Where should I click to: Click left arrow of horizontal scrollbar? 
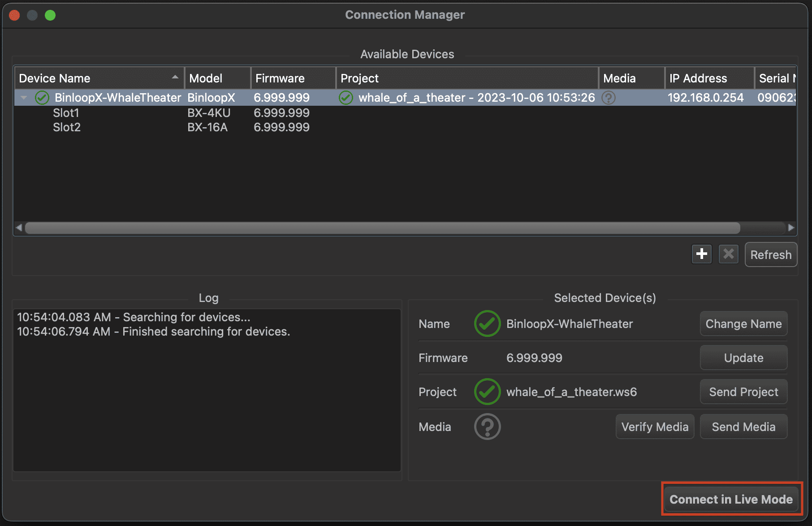(19, 228)
